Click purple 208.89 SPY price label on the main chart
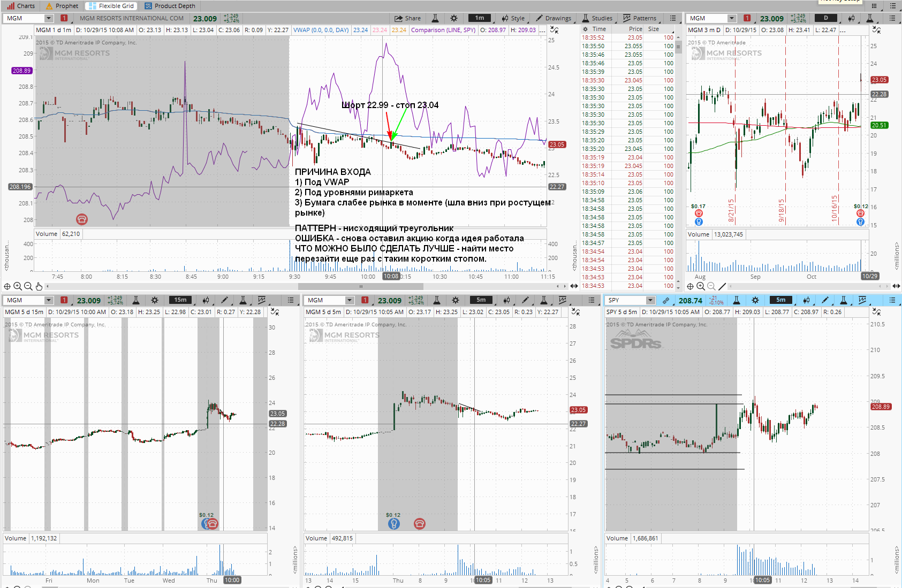Screen dimensions: 902x588 [22, 71]
